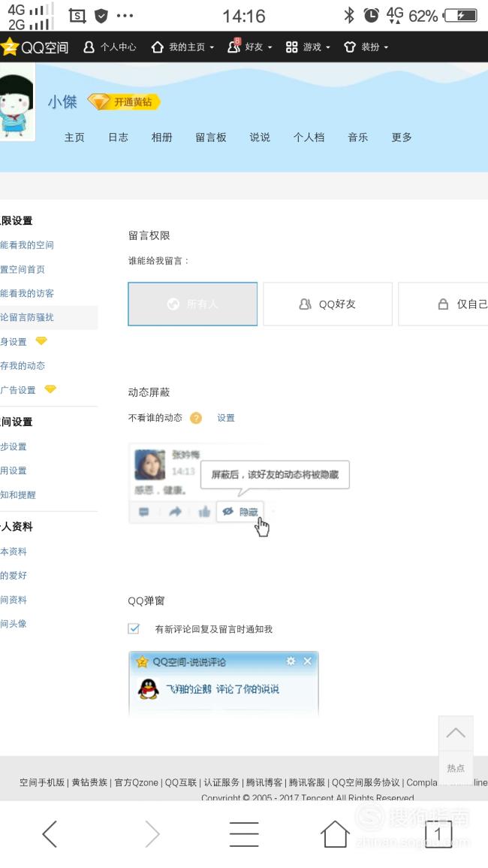Open the browser hamburger menu

click(244, 834)
